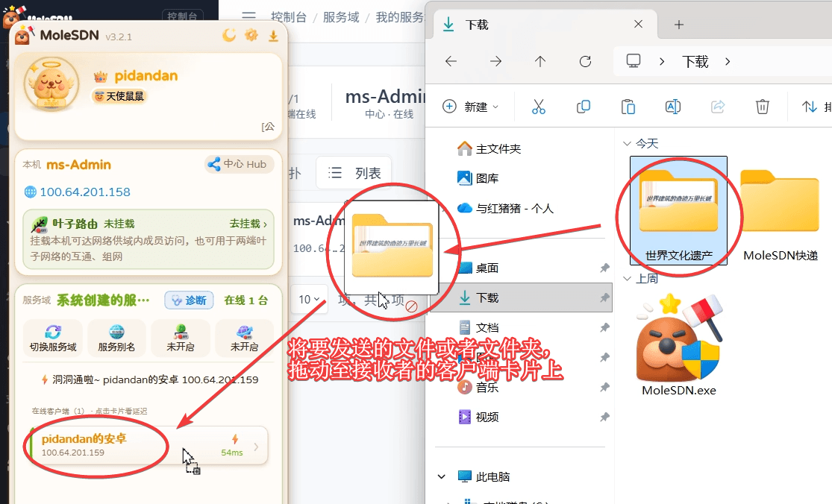Viewport: 832px width, 504px height.
Task: Click the Paste clipboard icon
Action: [x=628, y=107]
